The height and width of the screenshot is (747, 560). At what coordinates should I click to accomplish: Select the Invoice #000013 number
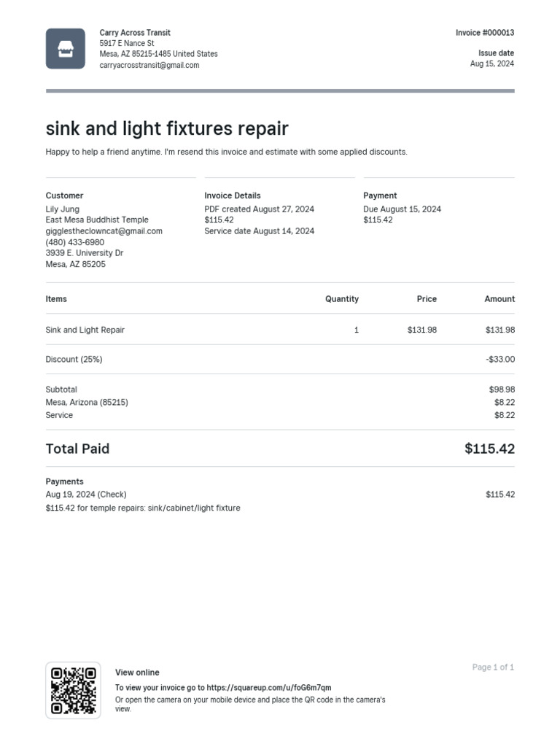(x=485, y=33)
